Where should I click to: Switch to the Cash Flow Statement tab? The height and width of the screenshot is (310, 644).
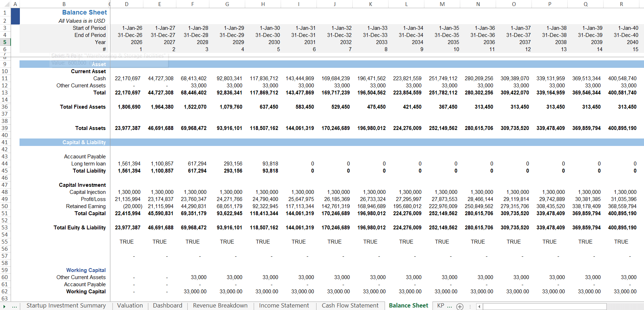[x=350, y=306]
